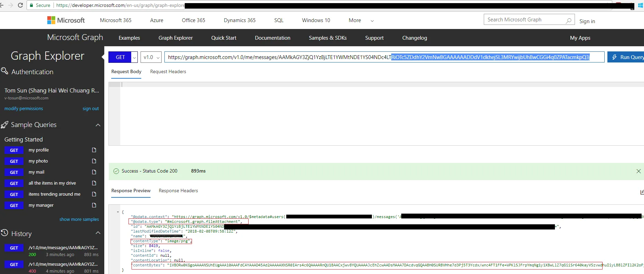Collapse the History section
Image resolution: width=644 pixels, height=274 pixels.
pyautogui.click(x=98, y=233)
